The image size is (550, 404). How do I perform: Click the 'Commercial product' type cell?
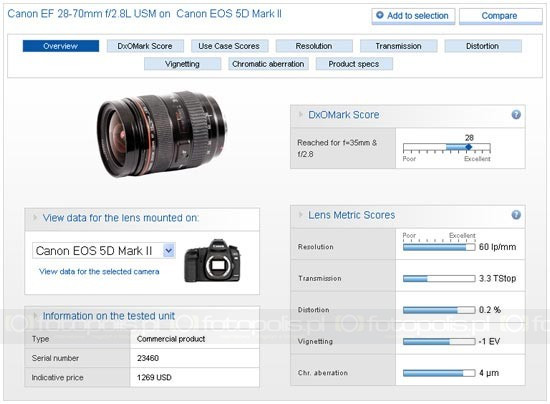click(195, 339)
